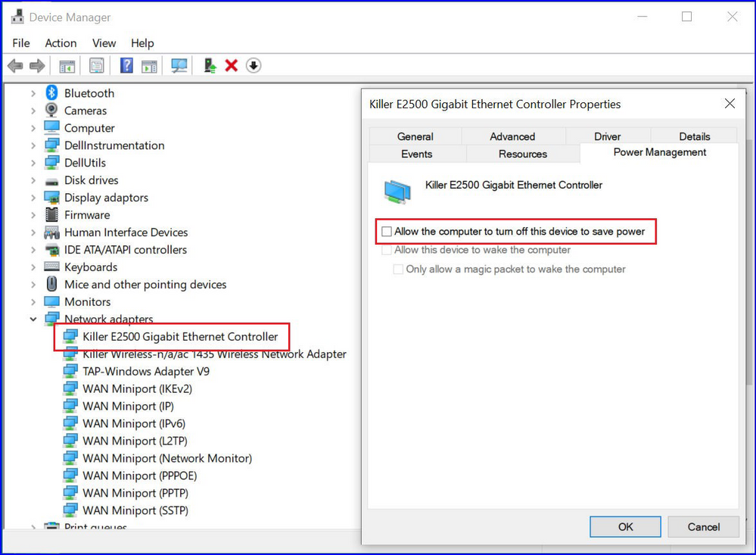Click the Bluetooth category icon
The image size is (756, 555).
point(51,92)
